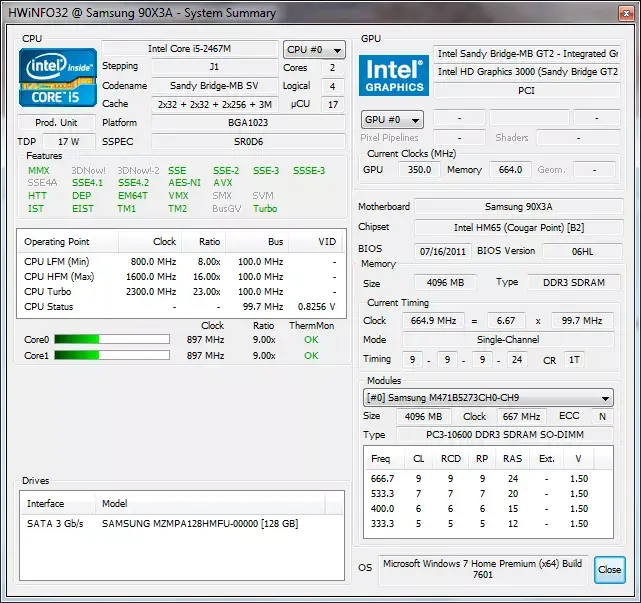Image resolution: width=641 pixels, height=603 pixels.
Task: Click the Operating Point column header
Action: tap(68, 242)
